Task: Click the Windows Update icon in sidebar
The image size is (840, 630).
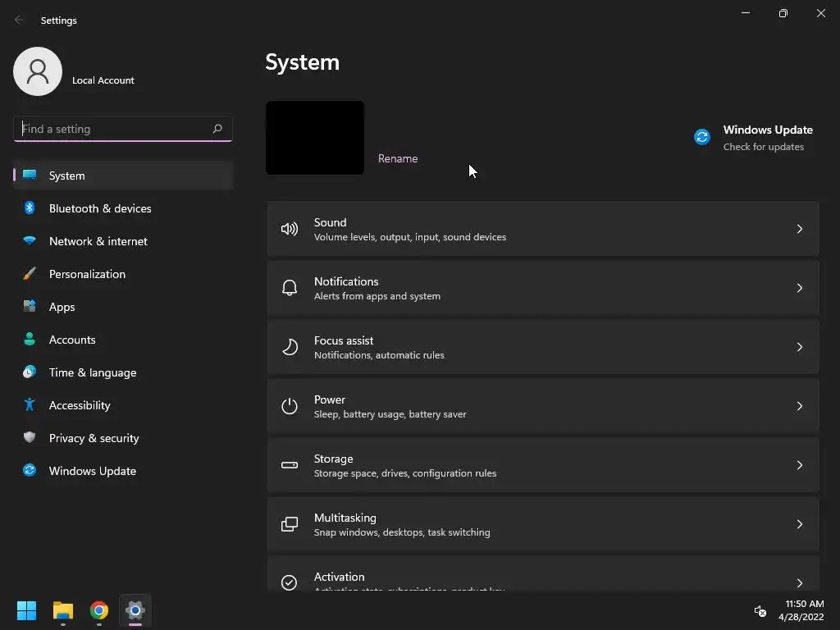Action: pyautogui.click(x=30, y=470)
